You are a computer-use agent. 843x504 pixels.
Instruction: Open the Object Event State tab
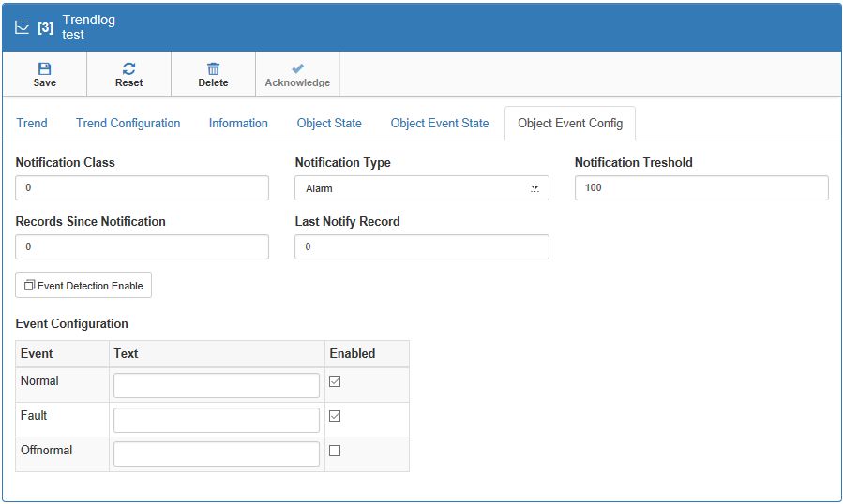click(x=440, y=123)
